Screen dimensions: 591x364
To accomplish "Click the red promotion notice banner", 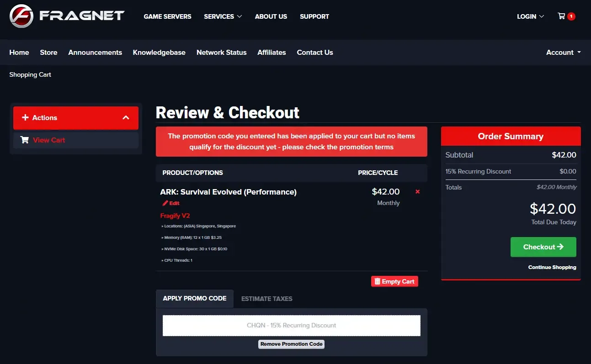I will click(x=292, y=142).
